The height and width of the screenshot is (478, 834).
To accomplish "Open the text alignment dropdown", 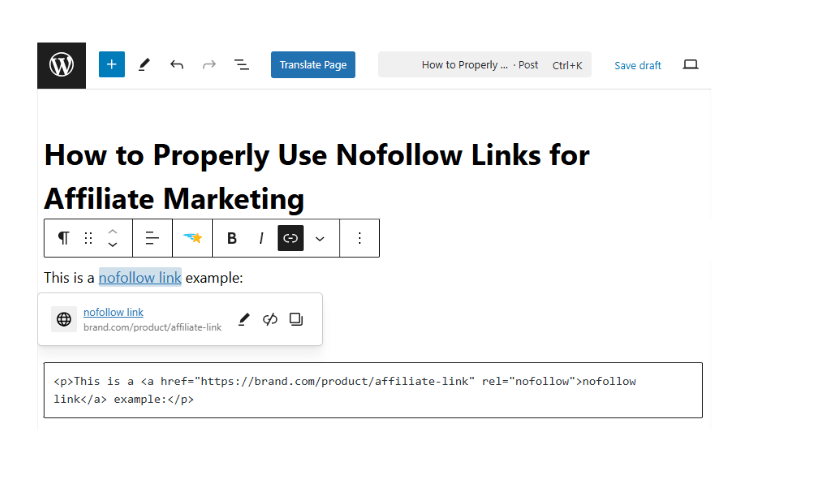I will (x=152, y=238).
